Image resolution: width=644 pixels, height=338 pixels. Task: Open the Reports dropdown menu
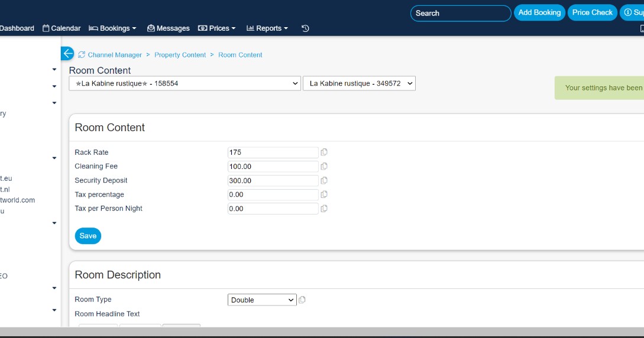pyautogui.click(x=267, y=28)
